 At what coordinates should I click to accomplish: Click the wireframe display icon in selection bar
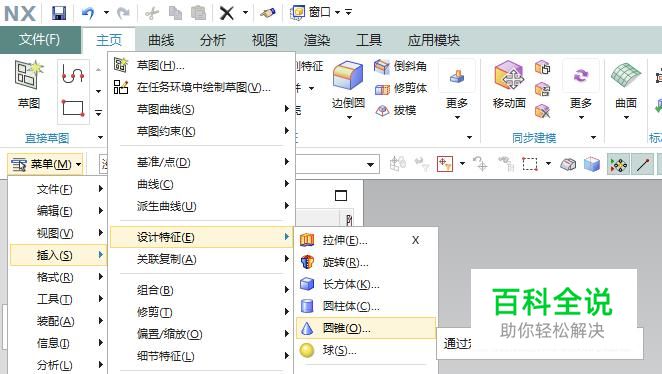(568, 164)
